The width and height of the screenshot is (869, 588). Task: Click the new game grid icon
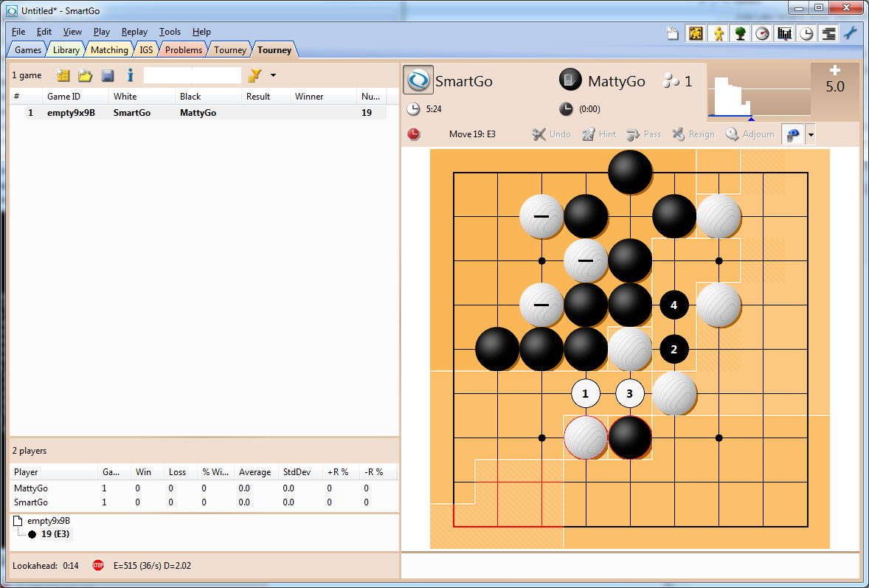pyautogui.click(x=63, y=75)
